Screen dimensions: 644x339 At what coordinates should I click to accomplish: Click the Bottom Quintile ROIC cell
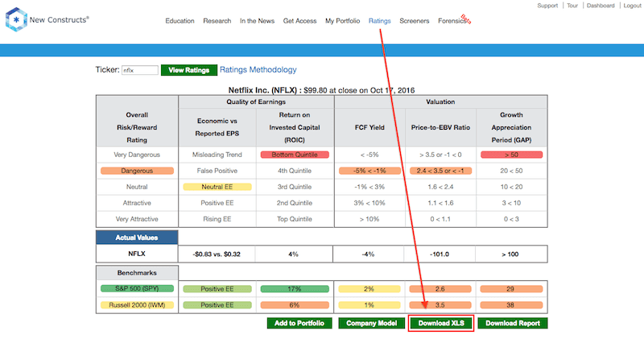point(295,155)
